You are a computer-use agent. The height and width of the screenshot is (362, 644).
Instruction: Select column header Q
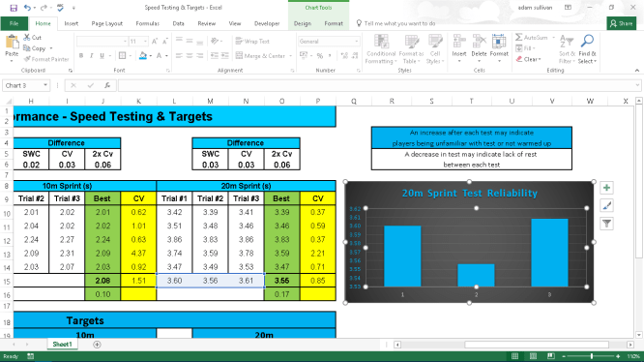click(354, 101)
